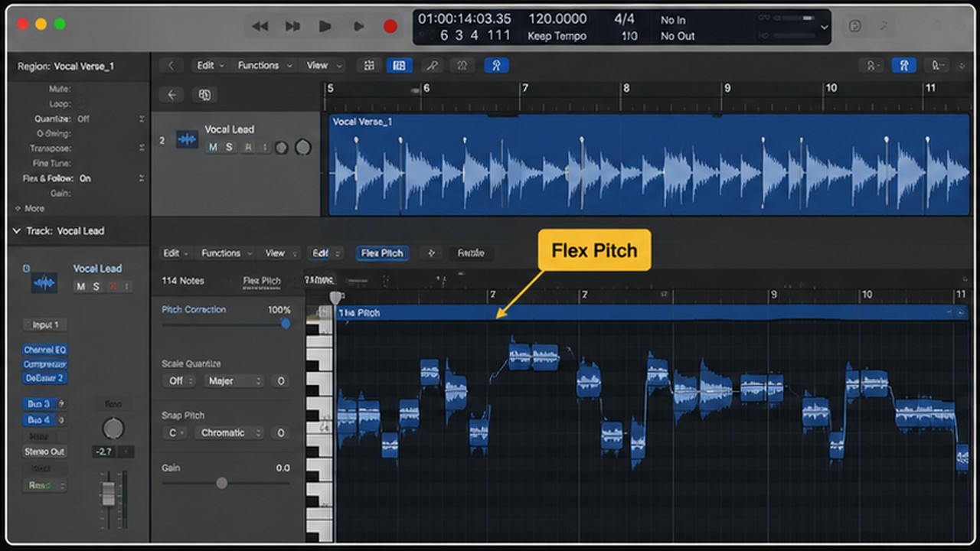Click the Input 1 slot

[x=44, y=324]
